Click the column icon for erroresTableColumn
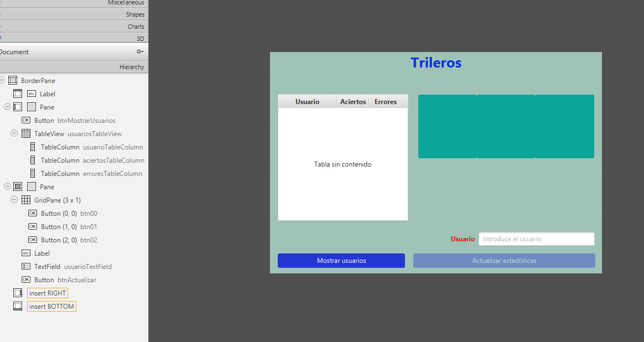The height and width of the screenshot is (342, 644). (33, 173)
